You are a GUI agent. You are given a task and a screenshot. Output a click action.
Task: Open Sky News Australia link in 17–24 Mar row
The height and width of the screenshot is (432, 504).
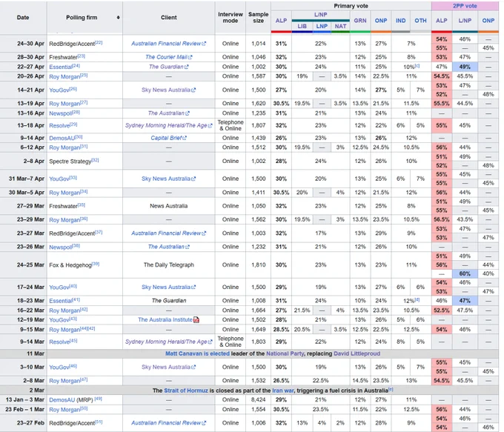click(x=166, y=287)
